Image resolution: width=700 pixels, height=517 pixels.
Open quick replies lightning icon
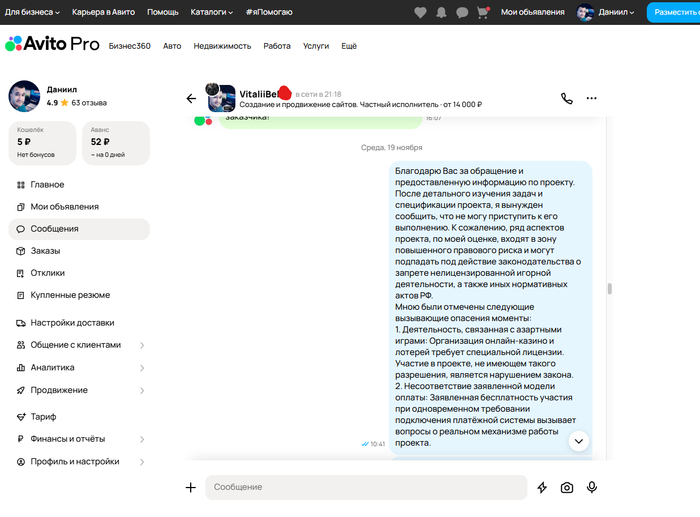pyautogui.click(x=542, y=487)
